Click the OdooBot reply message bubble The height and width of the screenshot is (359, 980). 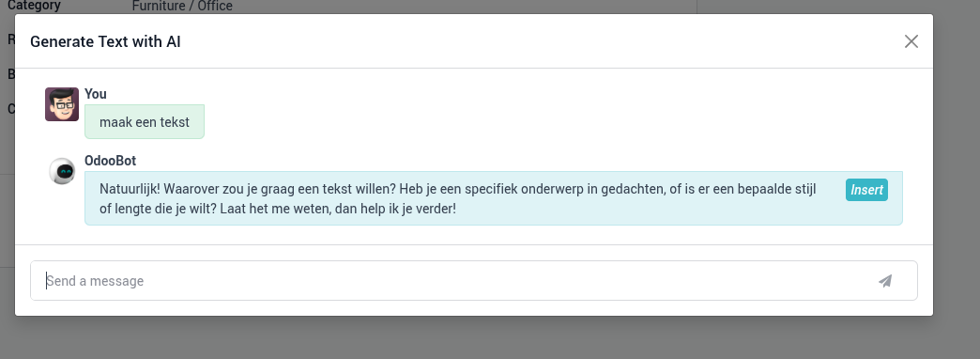tap(493, 198)
